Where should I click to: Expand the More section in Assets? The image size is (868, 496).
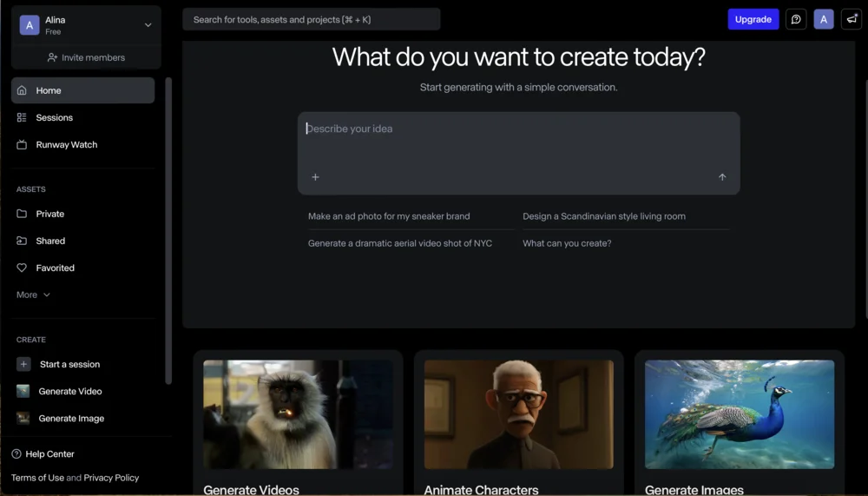pos(33,295)
